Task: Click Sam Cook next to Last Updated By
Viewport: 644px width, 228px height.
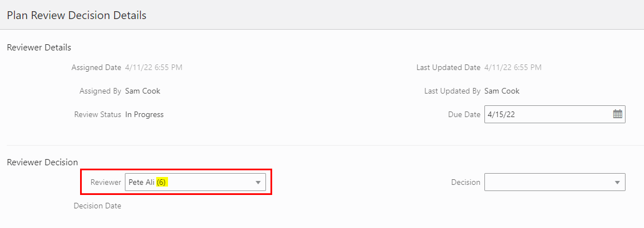Action: (x=502, y=91)
